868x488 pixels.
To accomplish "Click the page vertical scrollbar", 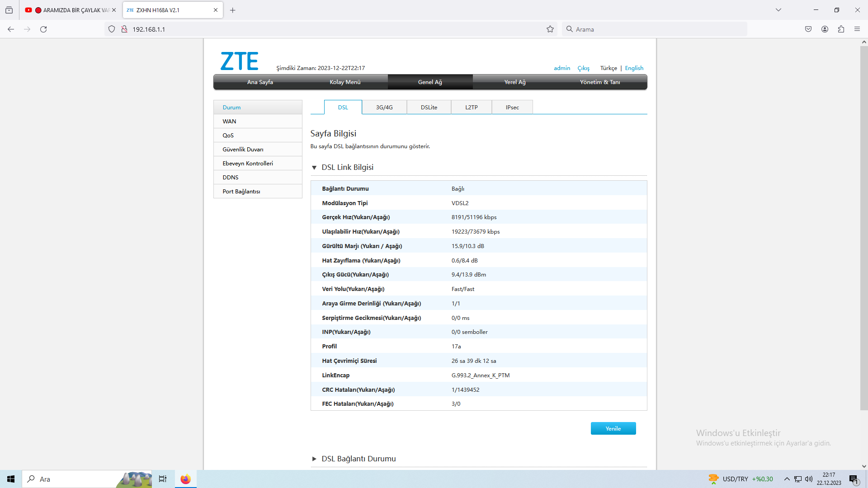I will 864,226.
